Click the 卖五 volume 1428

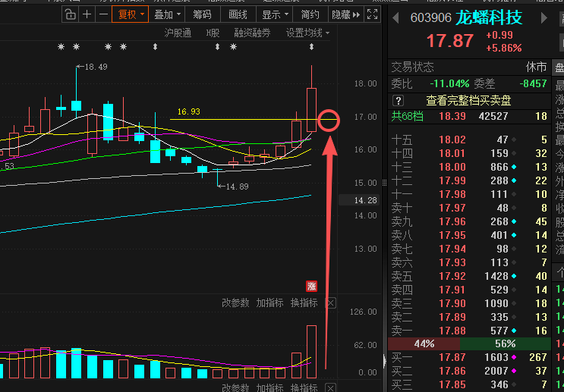(496, 276)
